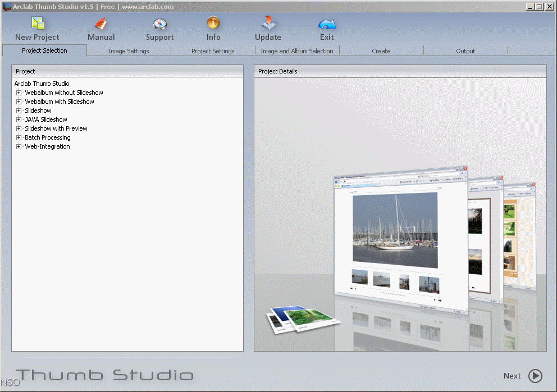Switch to the Project Selection tab
Screen dimensions: 557x392
pyautogui.click(x=44, y=50)
